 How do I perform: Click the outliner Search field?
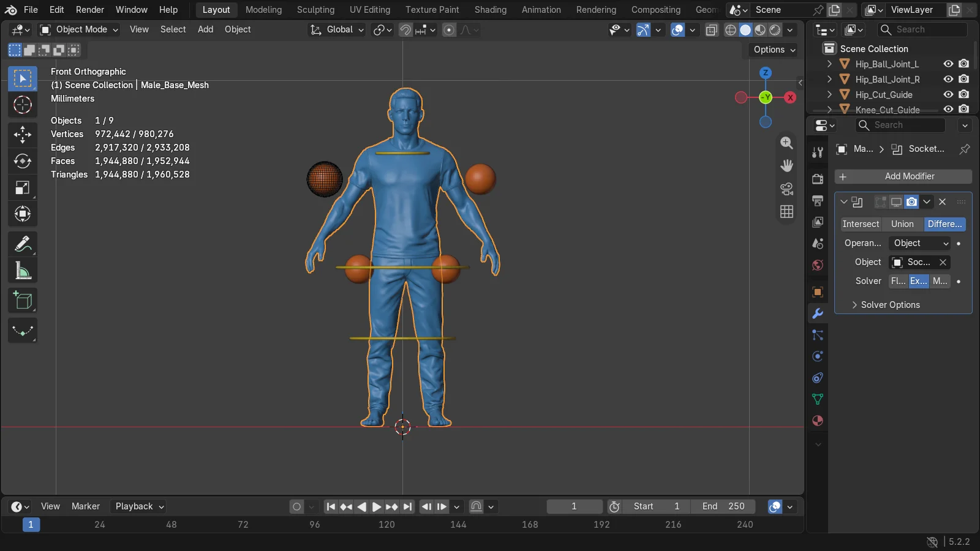922,29
